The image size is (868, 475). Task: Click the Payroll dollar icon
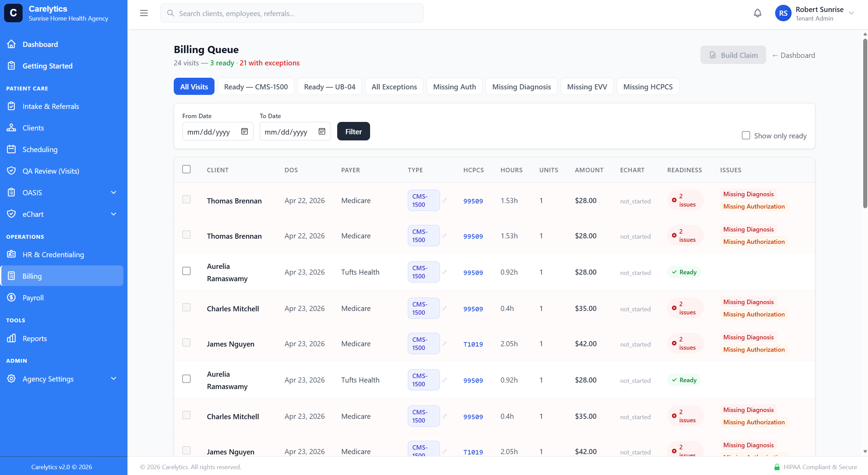11,298
